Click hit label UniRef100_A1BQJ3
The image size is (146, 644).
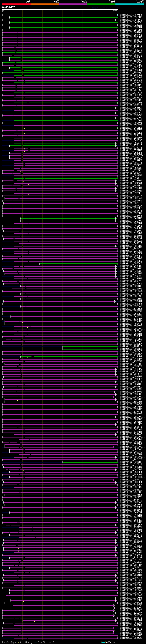131,50
